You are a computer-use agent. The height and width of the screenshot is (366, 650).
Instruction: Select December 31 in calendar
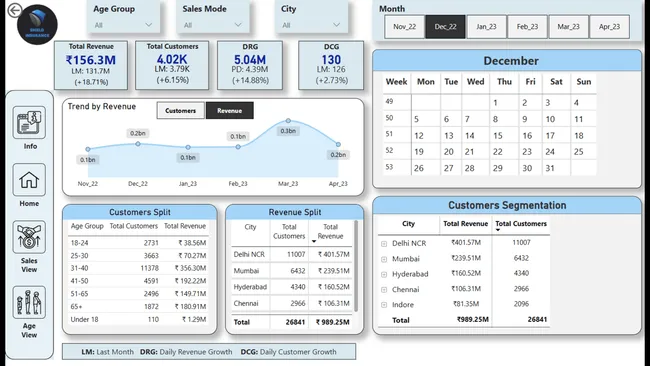[550, 168]
